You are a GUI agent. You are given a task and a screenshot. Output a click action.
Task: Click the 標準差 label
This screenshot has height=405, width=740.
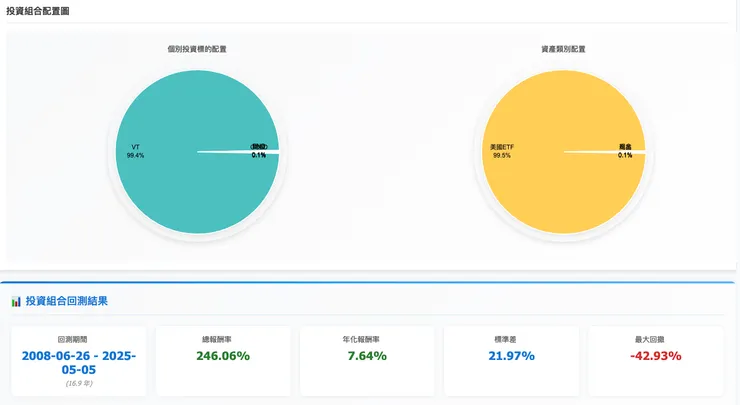pos(505,339)
